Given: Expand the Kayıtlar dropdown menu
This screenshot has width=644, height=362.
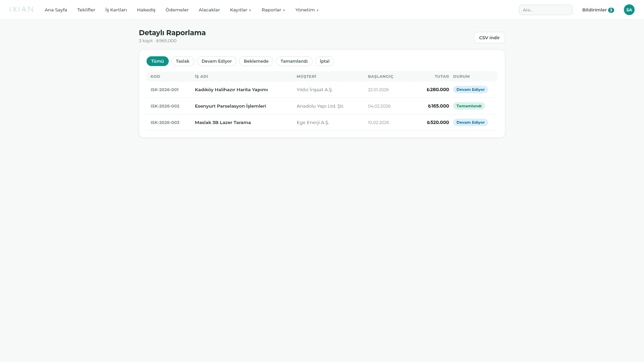Looking at the screenshot, I should coord(240,10).
